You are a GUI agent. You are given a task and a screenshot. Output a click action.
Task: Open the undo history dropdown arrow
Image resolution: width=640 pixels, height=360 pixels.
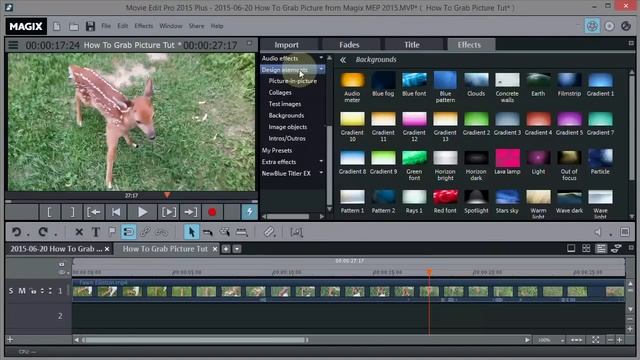(28, 235)
